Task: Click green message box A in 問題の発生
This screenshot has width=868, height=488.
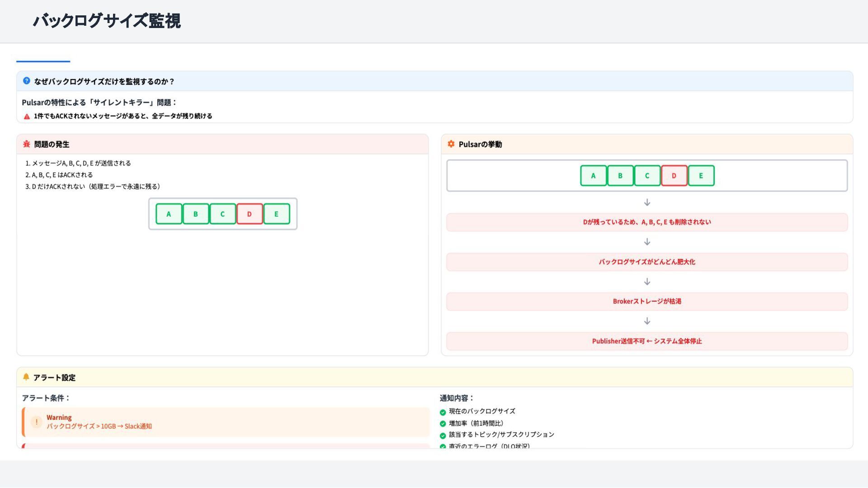Action: coord(169,214)
